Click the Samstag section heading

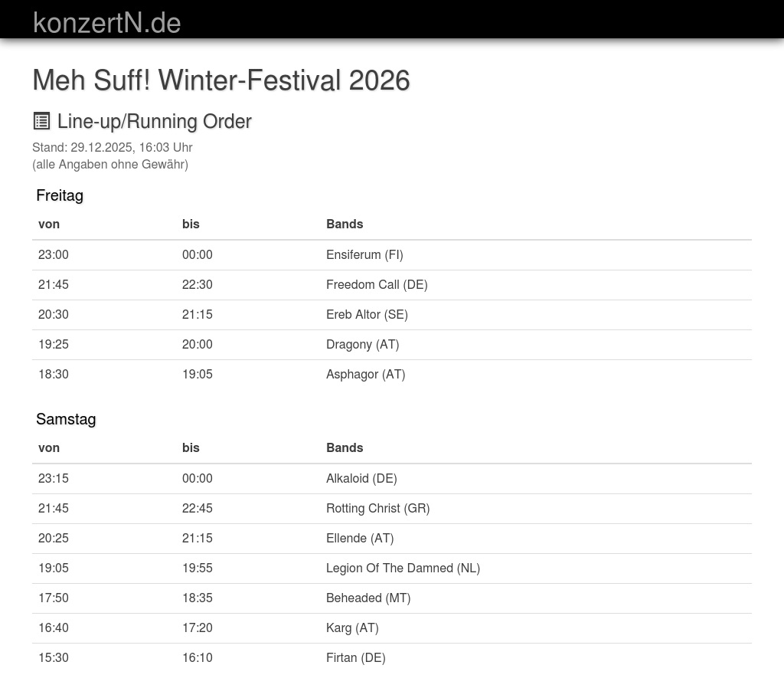point(66,419)
